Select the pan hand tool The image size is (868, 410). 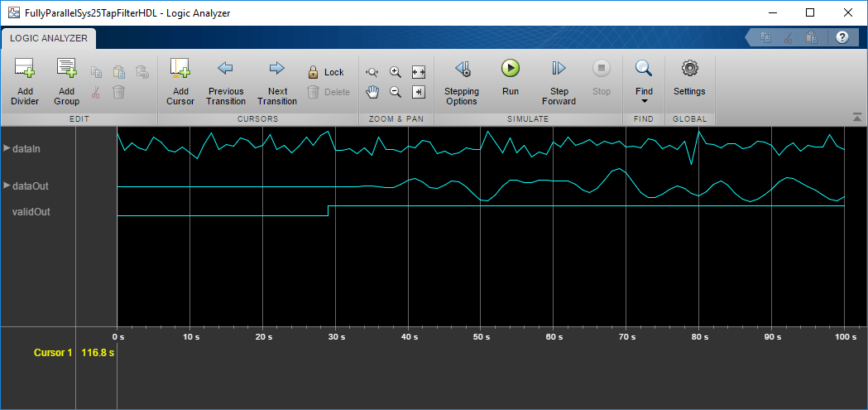[x=372, y=92]
